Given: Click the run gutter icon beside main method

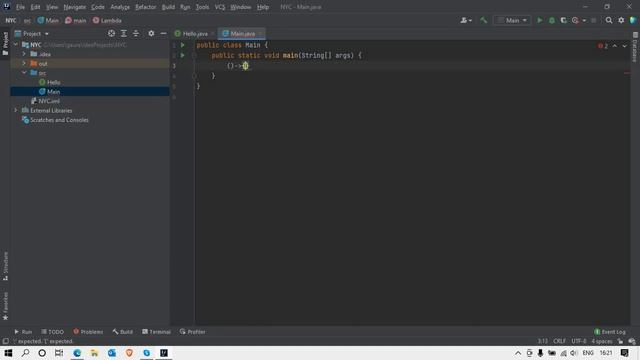Looking at the screenshot, I should point(183,55).
